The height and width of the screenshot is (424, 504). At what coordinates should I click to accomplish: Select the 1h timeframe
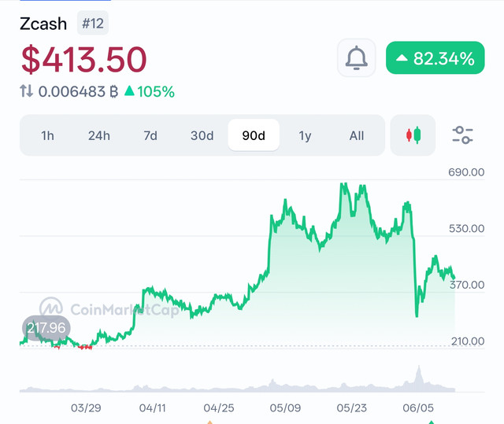coord(47,136)
